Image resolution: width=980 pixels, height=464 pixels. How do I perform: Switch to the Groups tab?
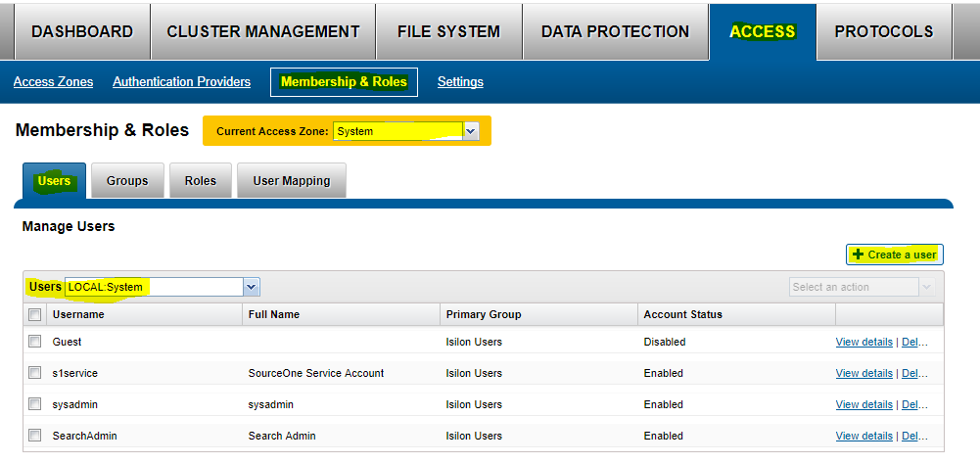click(x=127, y=181)
